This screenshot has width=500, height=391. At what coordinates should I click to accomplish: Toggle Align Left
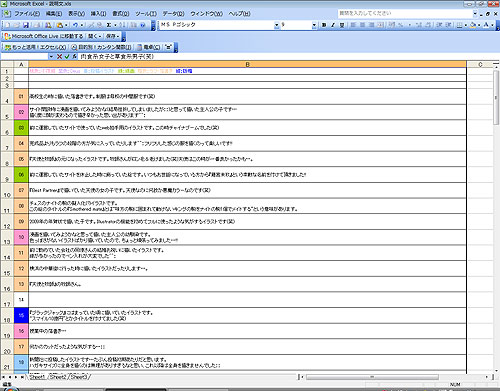click(353, 25)
